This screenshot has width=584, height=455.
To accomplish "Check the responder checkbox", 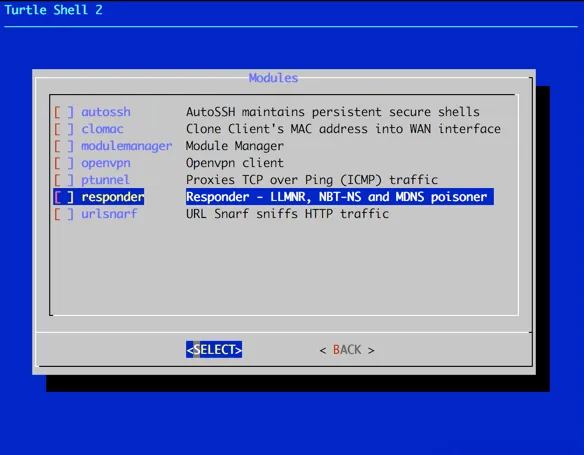I will tap(64, 197).
